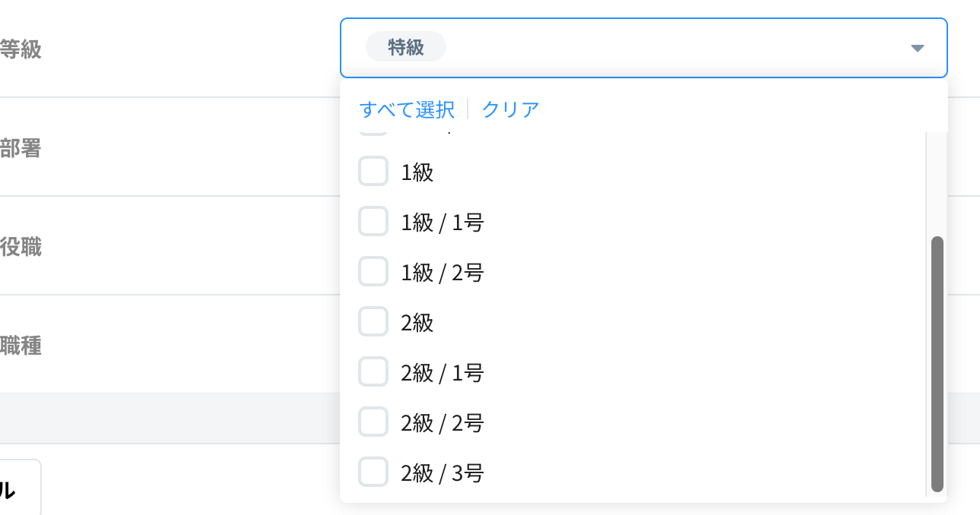Check the 2級 / 1号 checkbox
The image size is (980, 515).
point(373,372)
